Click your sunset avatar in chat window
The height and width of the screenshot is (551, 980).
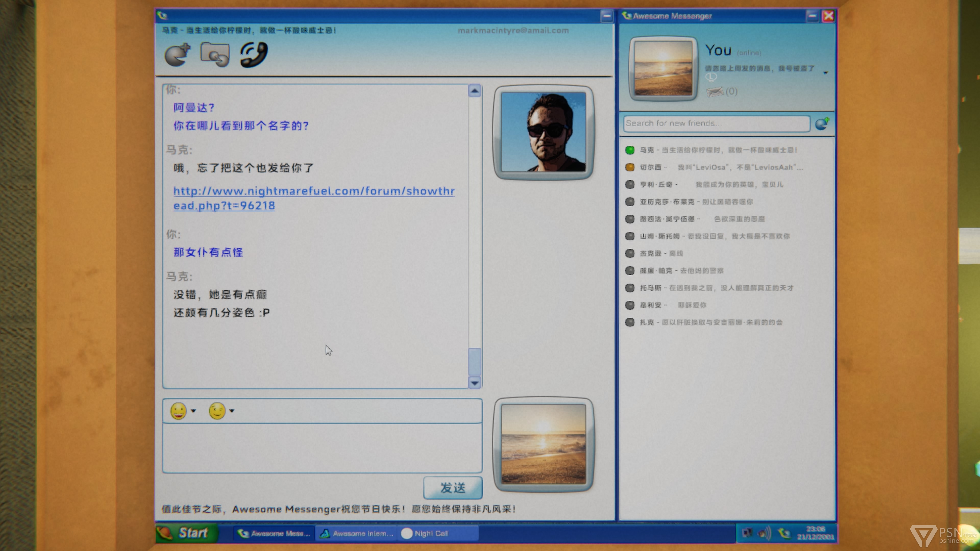pyautogui.click(x=543, y=444)
